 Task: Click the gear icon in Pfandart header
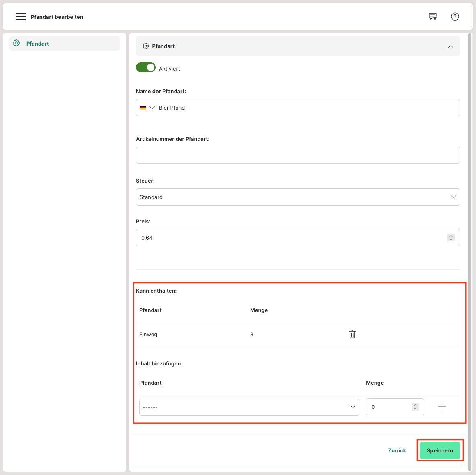pos(145,46)
